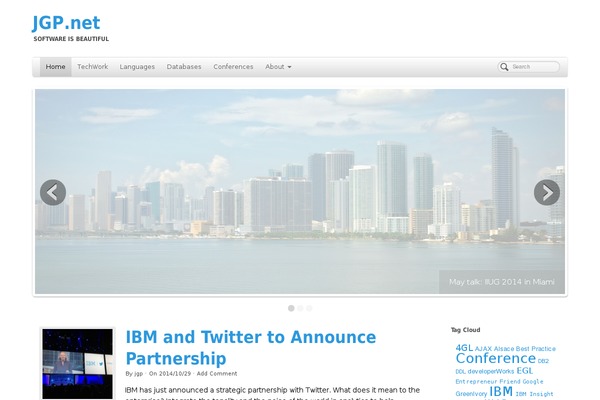Open 'IBM and Twitter to Announce Partnership' article
This screenshot has height=400, width=600.
click(251, 348)
